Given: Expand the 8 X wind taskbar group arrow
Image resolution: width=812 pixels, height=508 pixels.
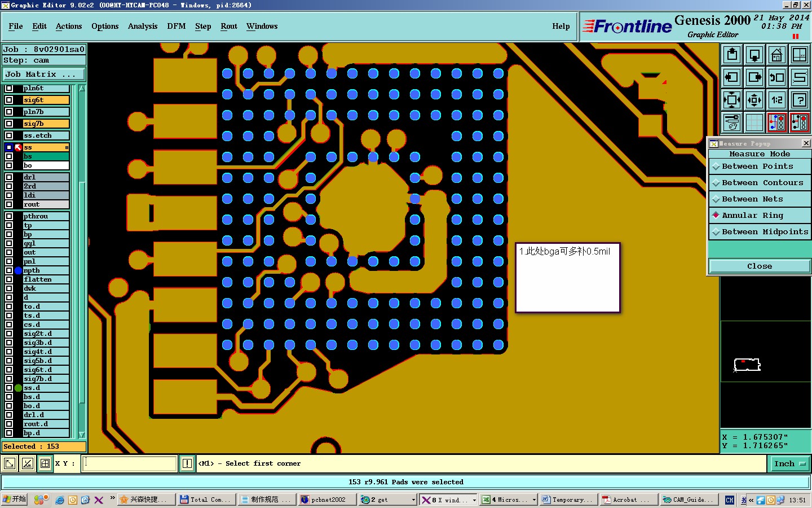Looking at the screenshot, I should coord(474,500).
